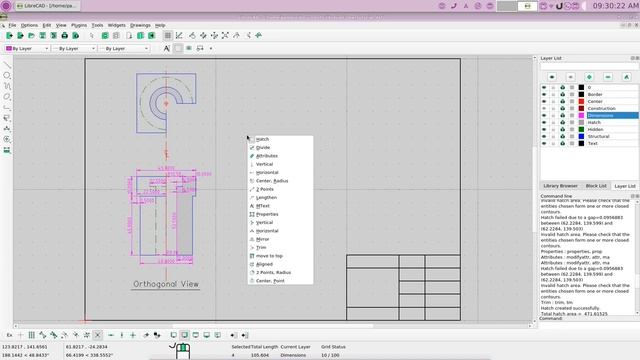This screenshot has width=640, height=360.
Task: Toggle visibility of Center layer
Action: pos(544,102)
